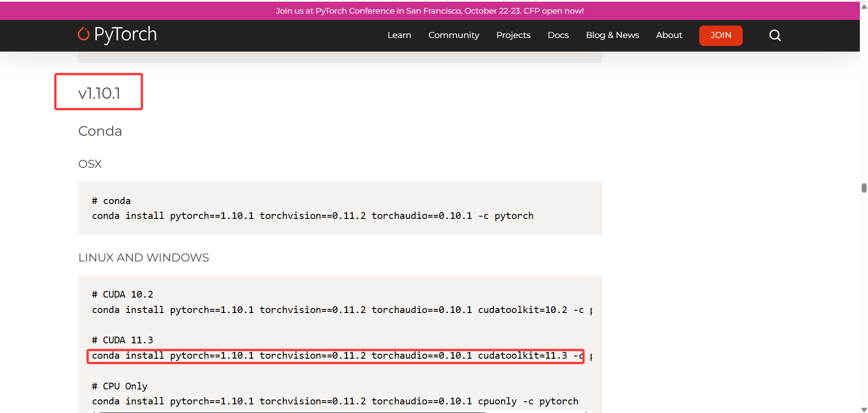Click the scrollbar down arrow
The height and width of the screenshot is (413, 868).
pos(864,409)
